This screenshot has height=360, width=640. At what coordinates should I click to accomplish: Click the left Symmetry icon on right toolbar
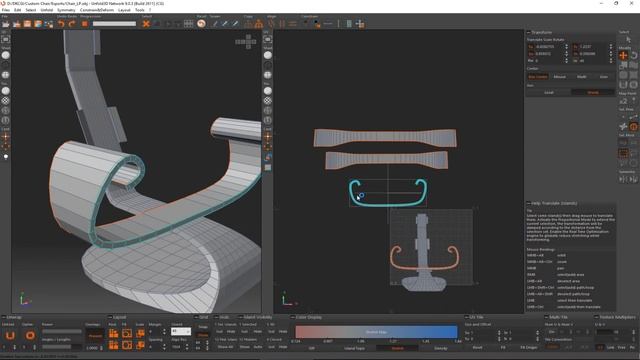coord(622,179)
